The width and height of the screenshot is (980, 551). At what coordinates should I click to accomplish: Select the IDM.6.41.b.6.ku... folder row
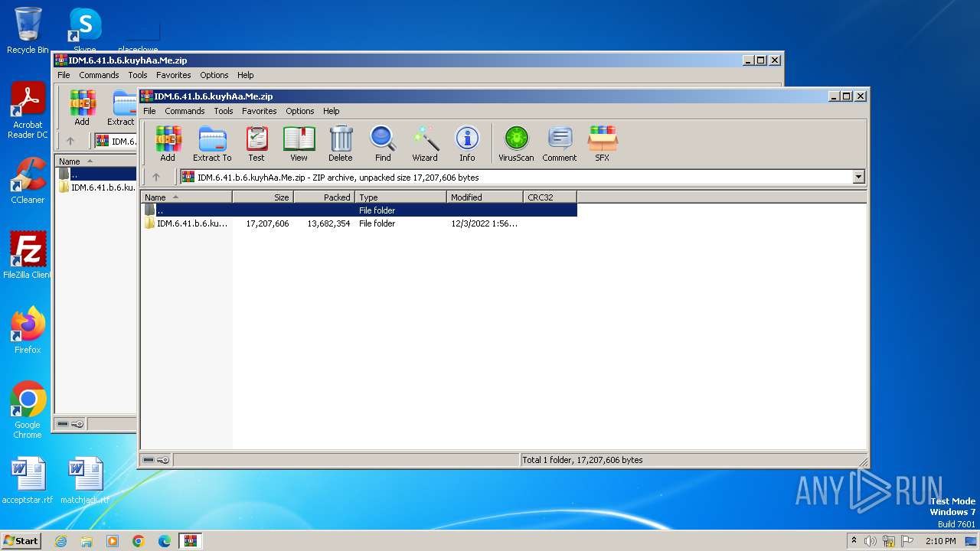click(x=359, y=223)
